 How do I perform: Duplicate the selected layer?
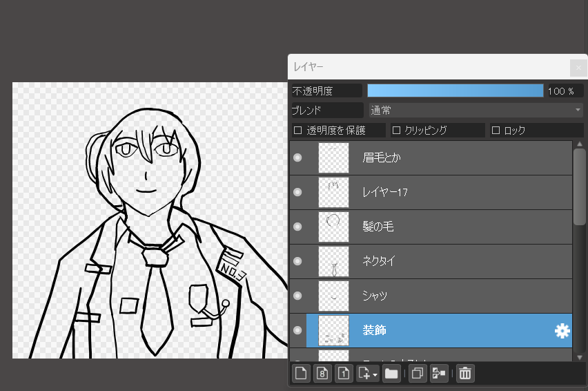point(417,374)
